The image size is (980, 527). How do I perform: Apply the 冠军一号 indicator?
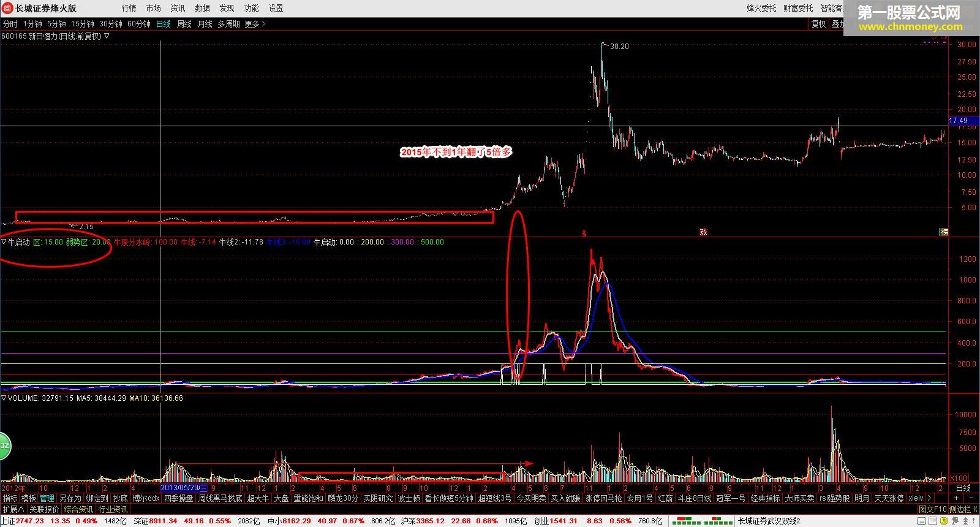coord(731,498)
